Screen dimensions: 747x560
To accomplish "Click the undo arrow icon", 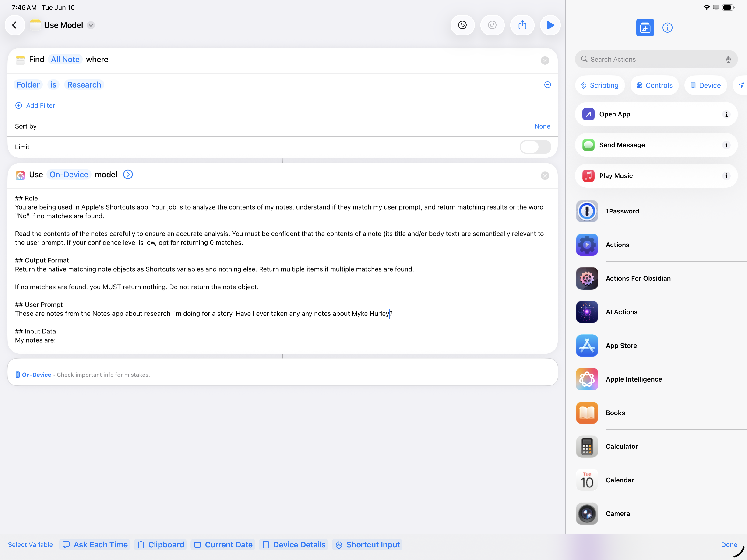I will [x=462, y=25].
